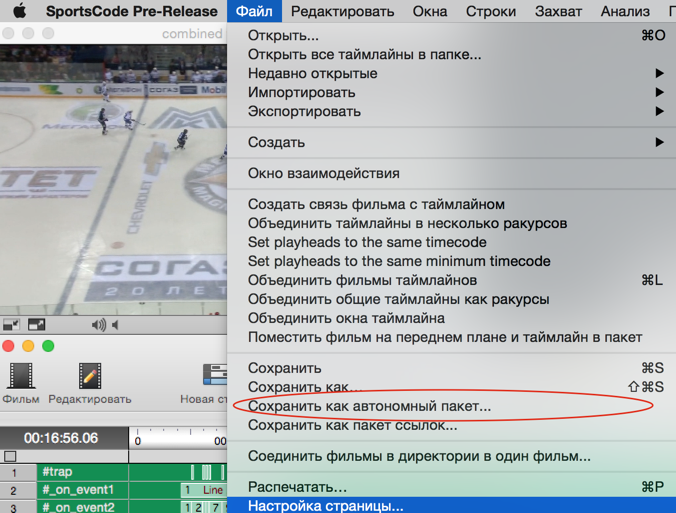Expand the Импортировать submenu
Viewport: 676px width, 513px height.
point(451,92)
